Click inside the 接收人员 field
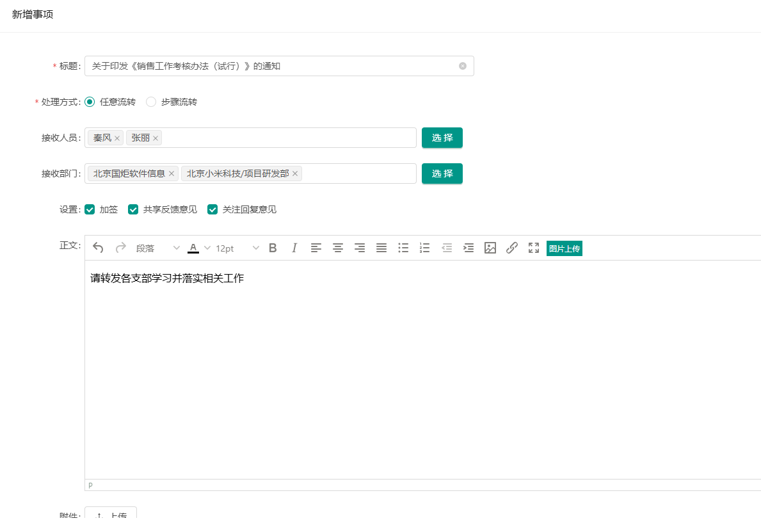The width and height of the screenshot is (761, 532). tap(250, 138)
